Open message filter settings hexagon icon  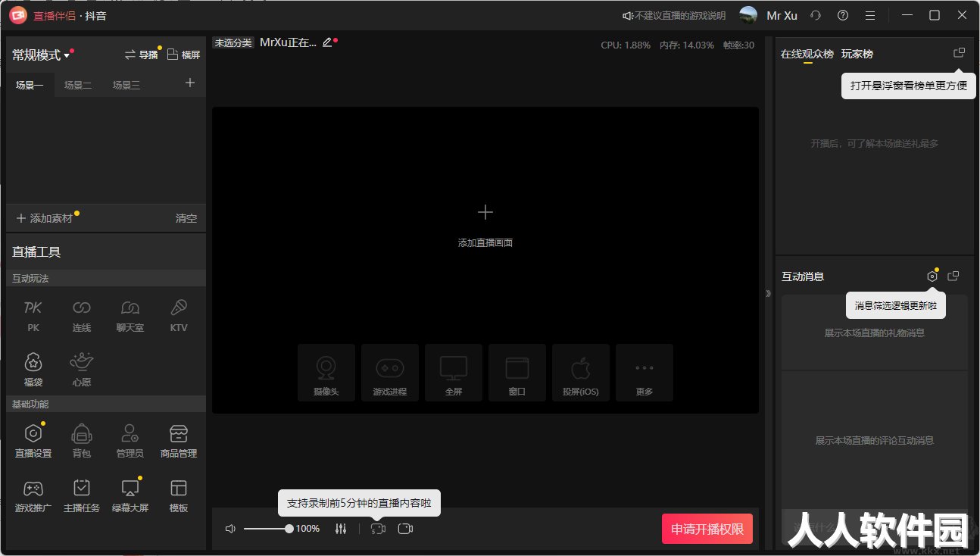coord(932,276)
